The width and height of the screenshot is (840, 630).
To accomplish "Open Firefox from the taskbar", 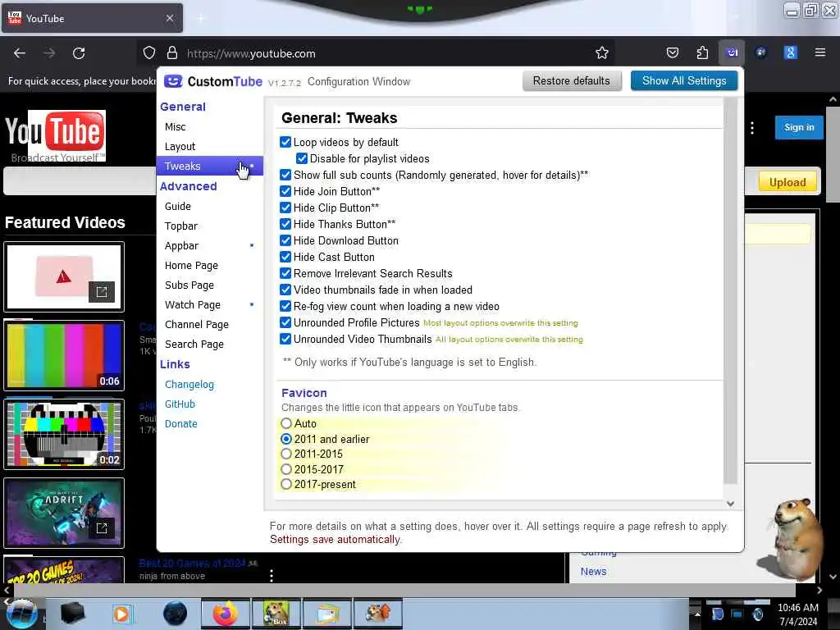I will point(225,614).
